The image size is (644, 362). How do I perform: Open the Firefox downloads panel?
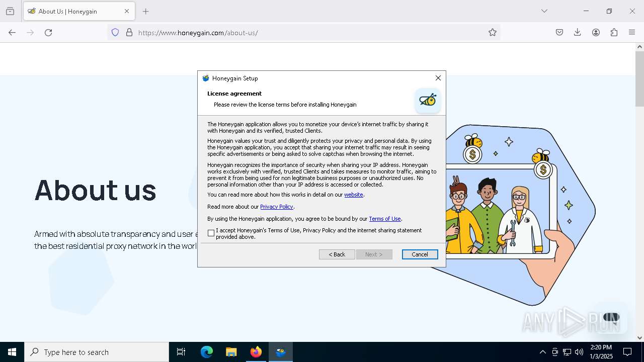click(578, 32)
